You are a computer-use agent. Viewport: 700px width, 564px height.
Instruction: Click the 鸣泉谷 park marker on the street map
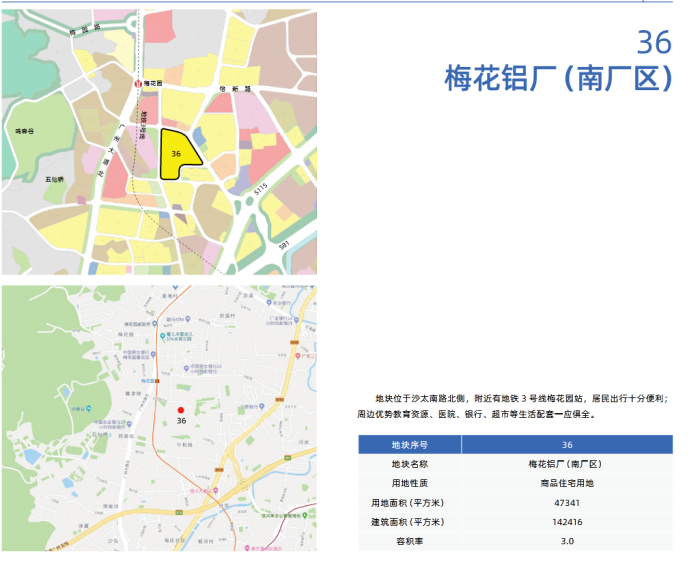coord(89,408)
